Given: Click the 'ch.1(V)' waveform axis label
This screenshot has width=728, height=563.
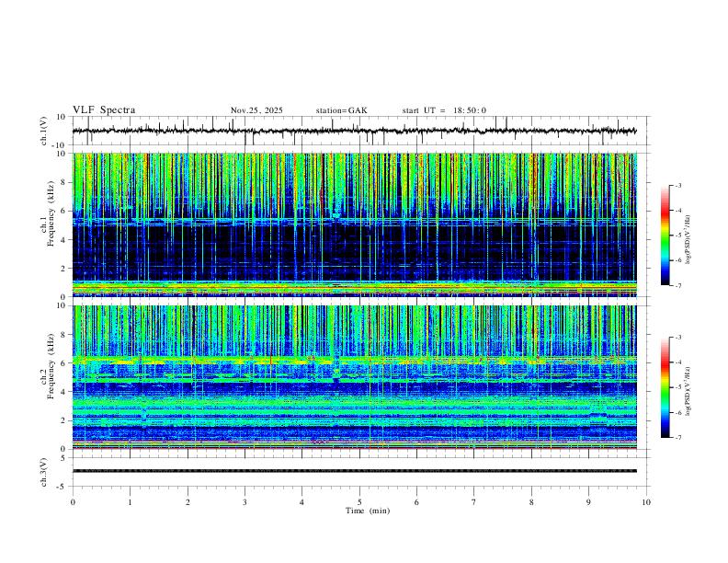Looking at the screenshot, I should (44, 131).
